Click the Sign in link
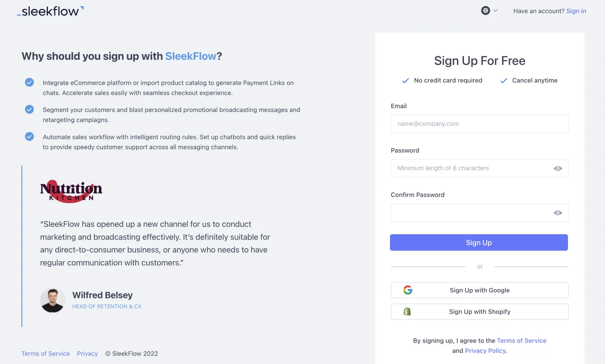 (576, 11)
